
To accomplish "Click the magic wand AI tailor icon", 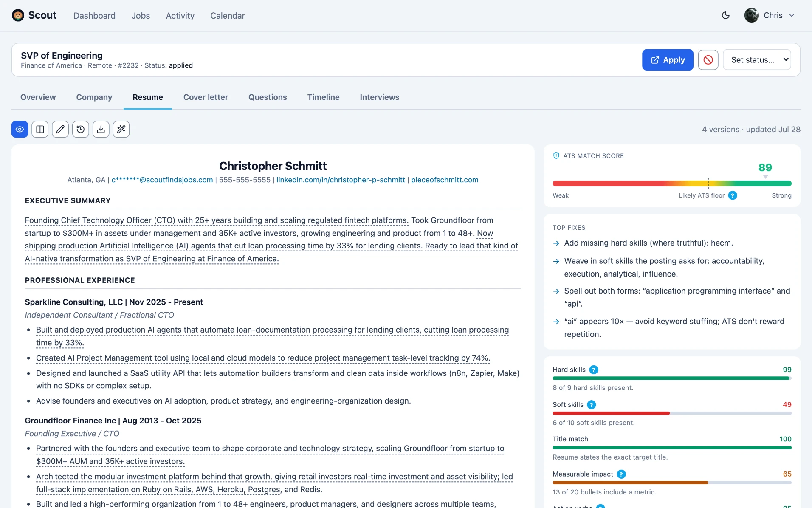I will (121, 129).
